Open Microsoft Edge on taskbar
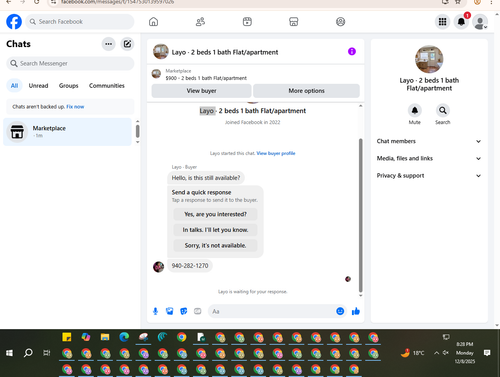500x377 pixels. pos(124,337)
